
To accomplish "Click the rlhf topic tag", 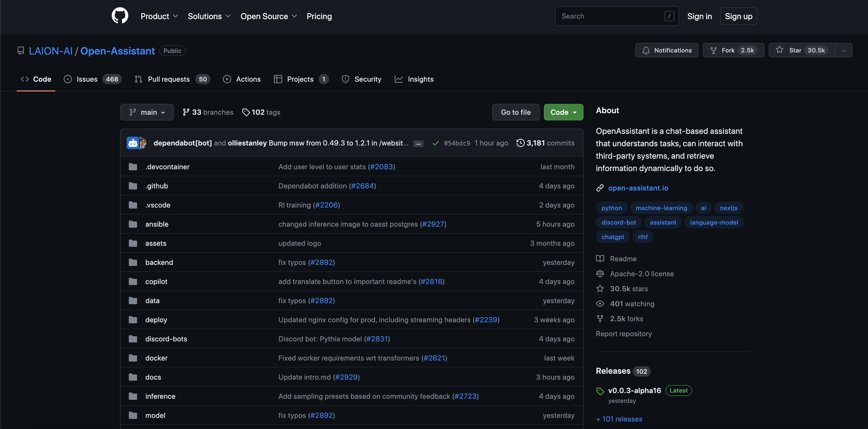I will coord(642,237).
